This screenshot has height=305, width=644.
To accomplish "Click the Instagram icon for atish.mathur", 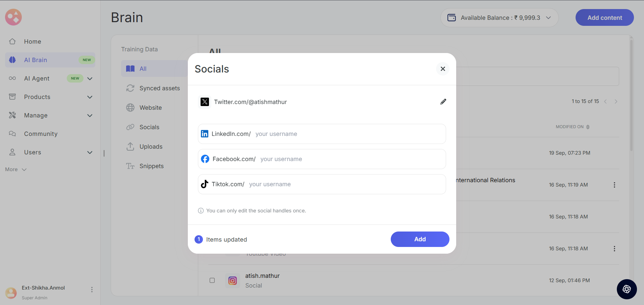I will pos(232,281).
